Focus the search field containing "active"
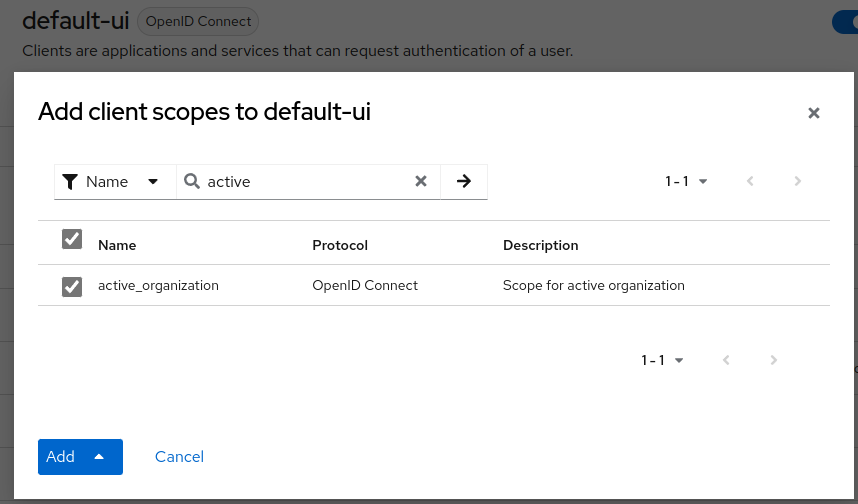 [x=300, y=181]
